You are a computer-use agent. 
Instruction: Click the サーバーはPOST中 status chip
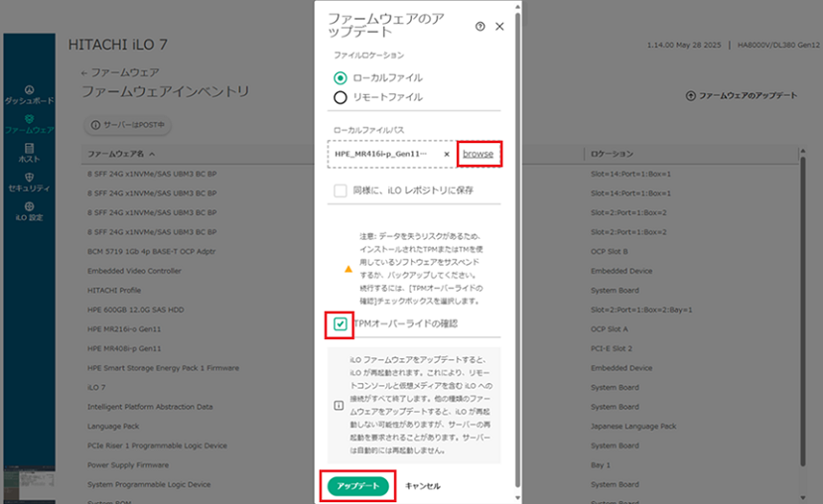pos(127,125)
